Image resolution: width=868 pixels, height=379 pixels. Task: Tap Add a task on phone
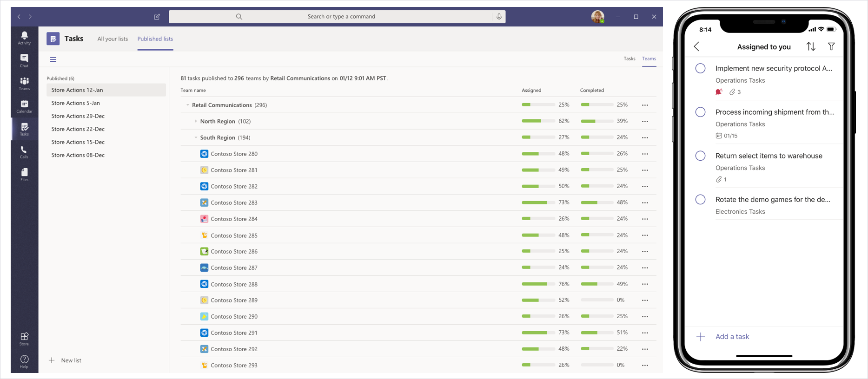point(732,337)
